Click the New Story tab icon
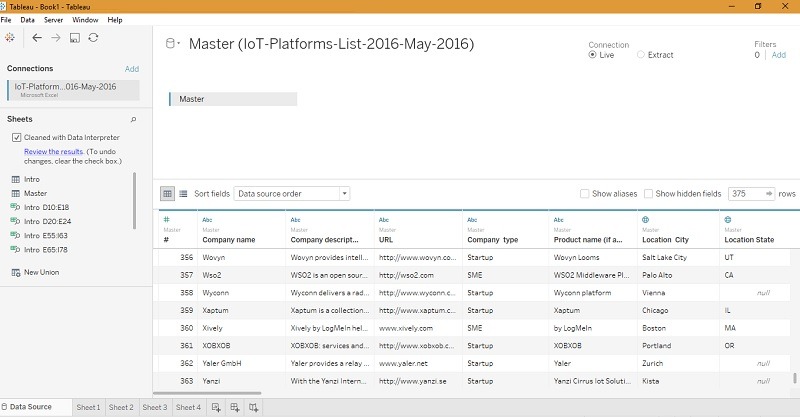The image size is (800, 417). pyautogui.click(x=254, y=407)
